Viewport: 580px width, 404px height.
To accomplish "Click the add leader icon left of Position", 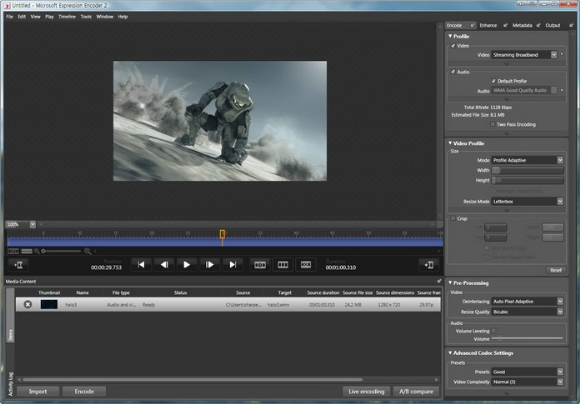I will point(18,265).
